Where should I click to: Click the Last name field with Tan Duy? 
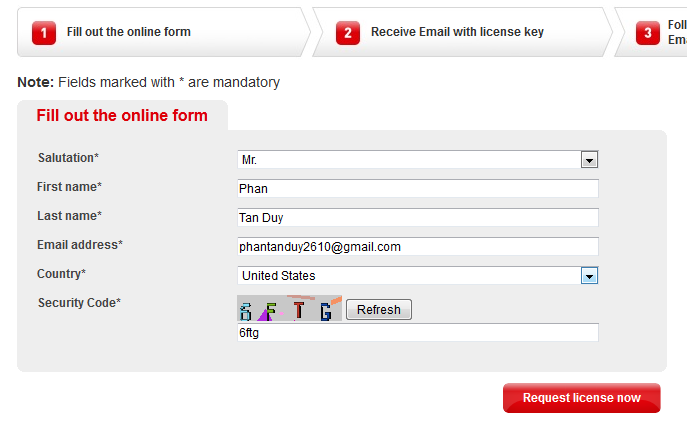coord(417,217)
